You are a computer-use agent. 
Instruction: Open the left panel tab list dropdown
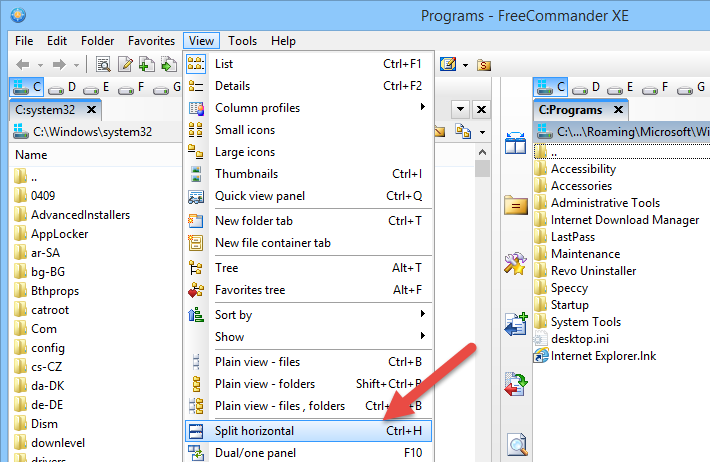[461, 109]
